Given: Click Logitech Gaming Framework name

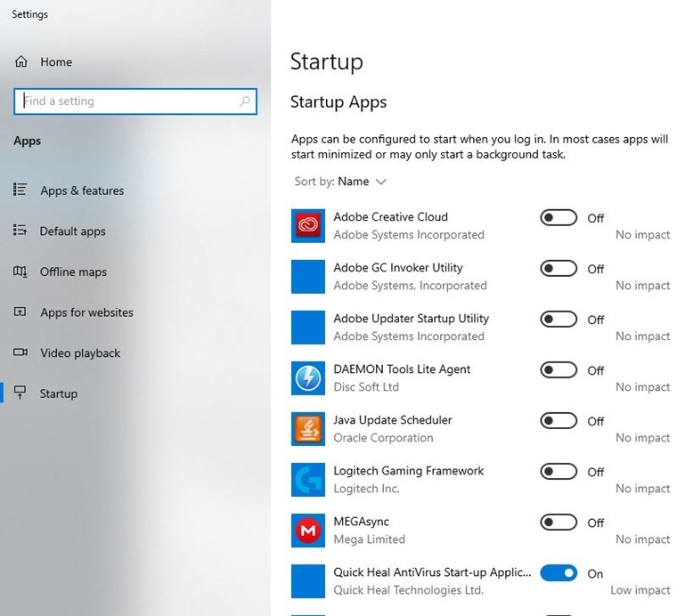Looking at the screenshot, I should tap(409, 471).
